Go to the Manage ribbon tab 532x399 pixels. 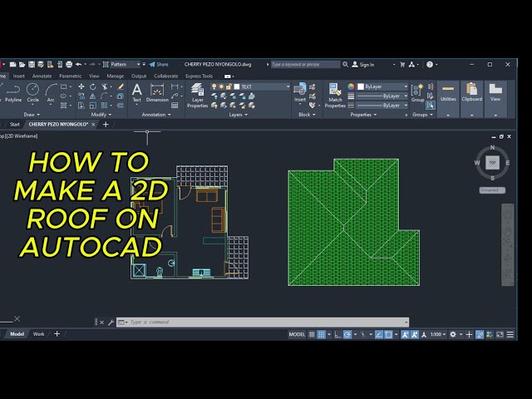click(x=116, y=76)
